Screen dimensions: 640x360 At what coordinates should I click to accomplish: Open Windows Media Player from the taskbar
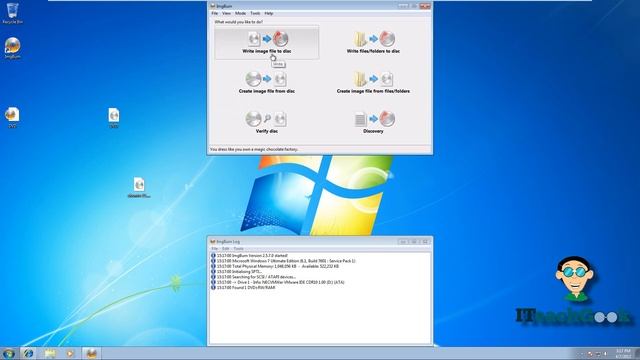(x=70, y=353)
